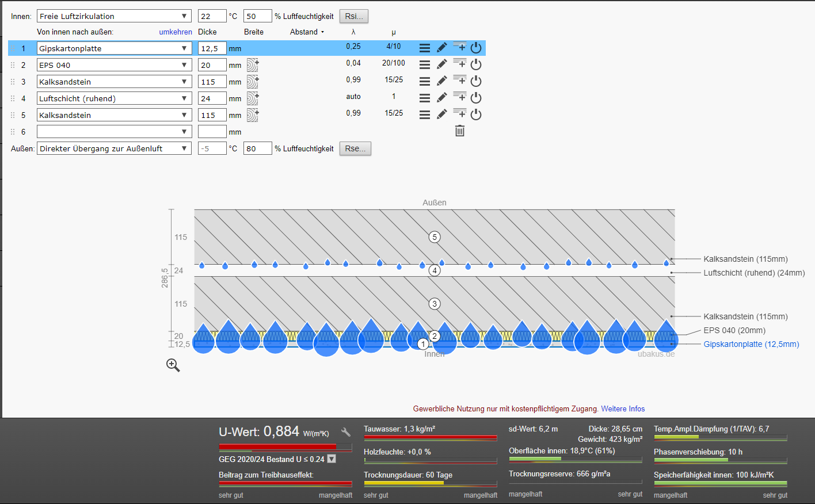Click the Rsi... button

coord(353,16)
